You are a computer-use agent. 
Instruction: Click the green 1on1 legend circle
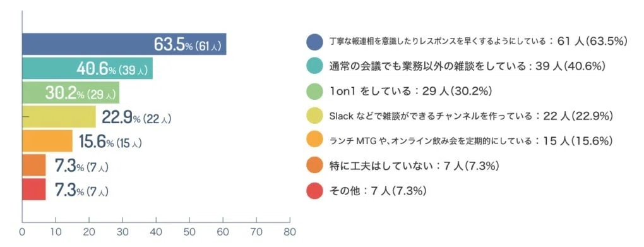(314, 91)
